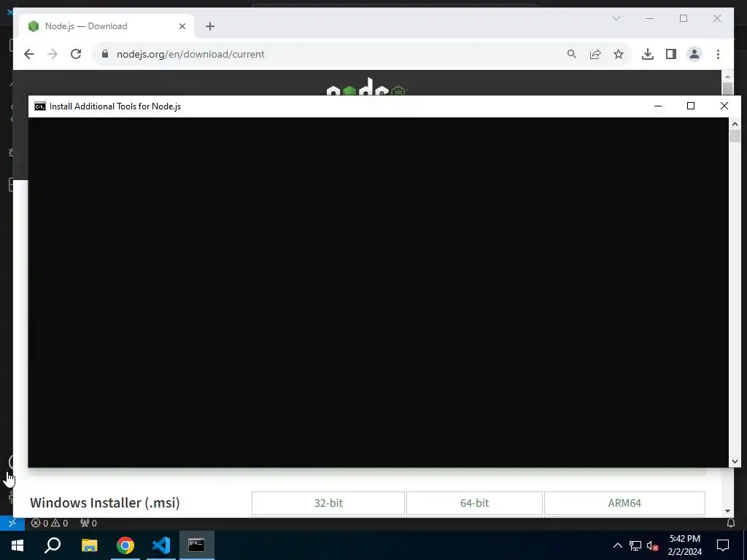The height and width of the screenshot is (560, 747).
Task: Switch to Visual Studio Code from taskbar
Action: [161, 545]
